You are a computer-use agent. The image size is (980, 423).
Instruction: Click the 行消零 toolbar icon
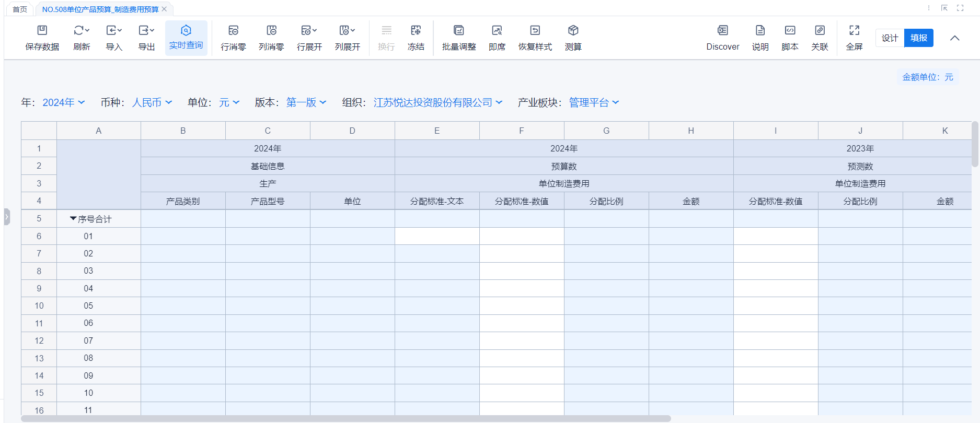[x=233, y=31]
